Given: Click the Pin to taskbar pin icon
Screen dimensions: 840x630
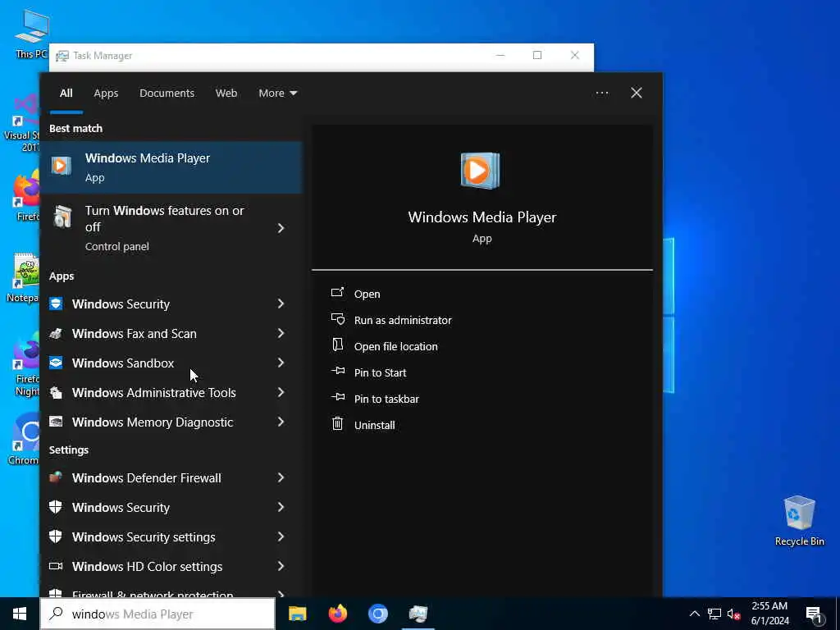Looking at the screenshot, I should 337,397.
